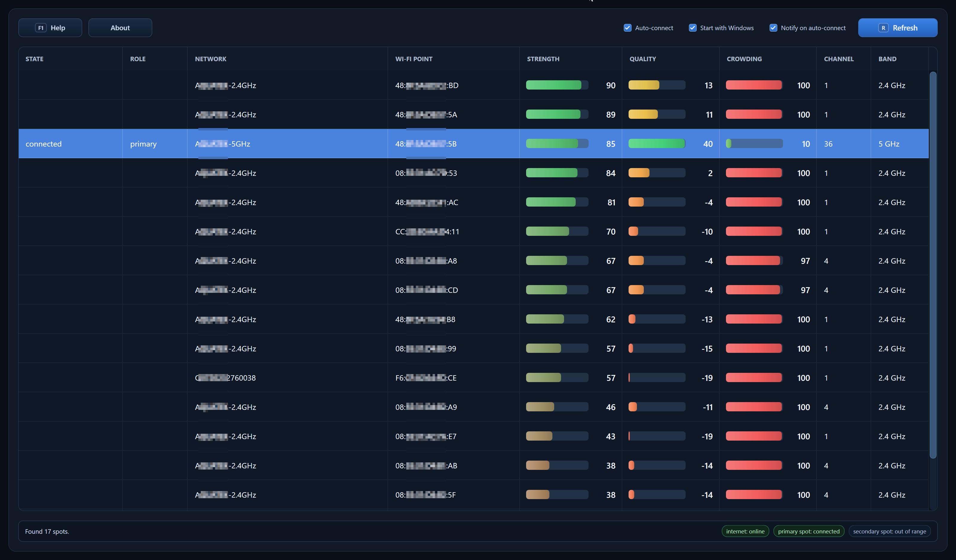Click the internet: online status badge
The width and height of the screenshot is (956, 560).
coord(745,531)
